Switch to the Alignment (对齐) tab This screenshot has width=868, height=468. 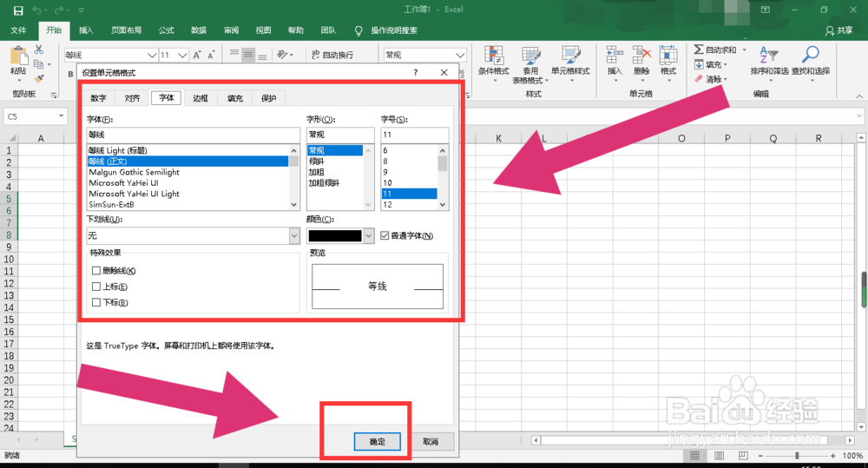pos(132,98)
